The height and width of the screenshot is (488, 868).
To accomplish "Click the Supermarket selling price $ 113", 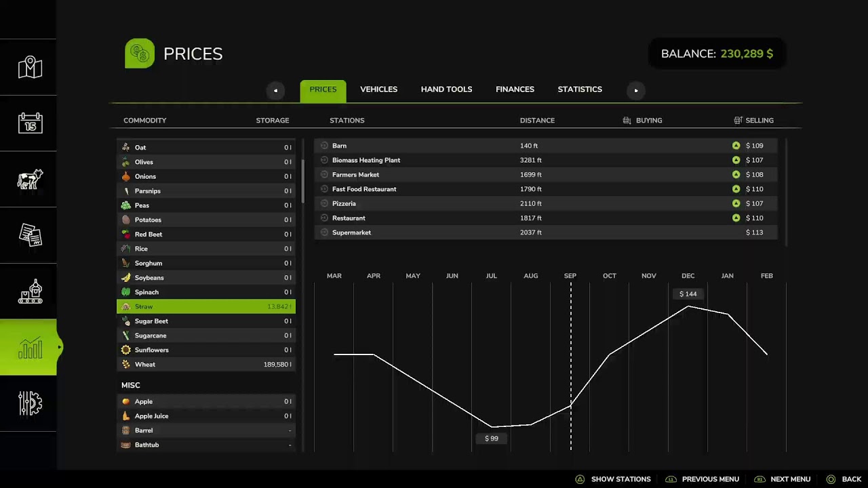I will point(754,232).
